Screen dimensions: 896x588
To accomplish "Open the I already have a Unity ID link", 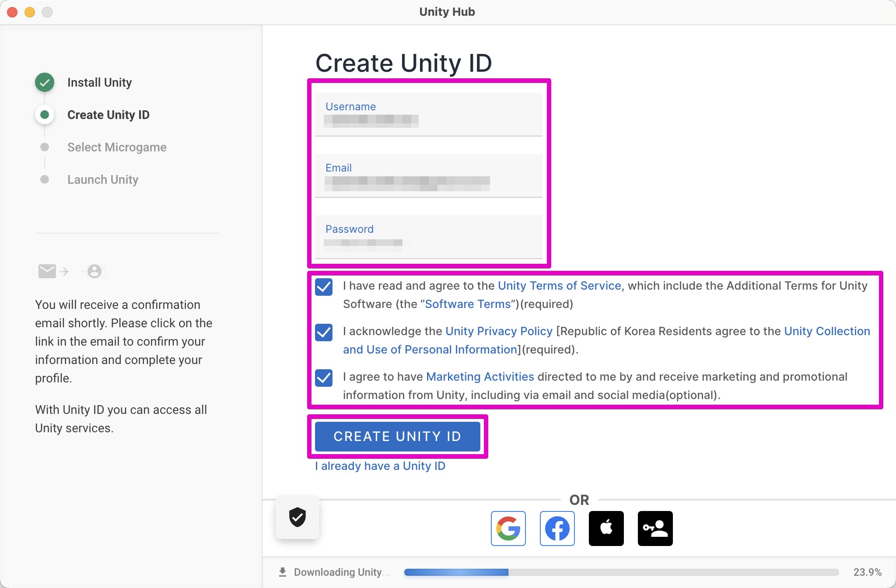I will point(380,466).
